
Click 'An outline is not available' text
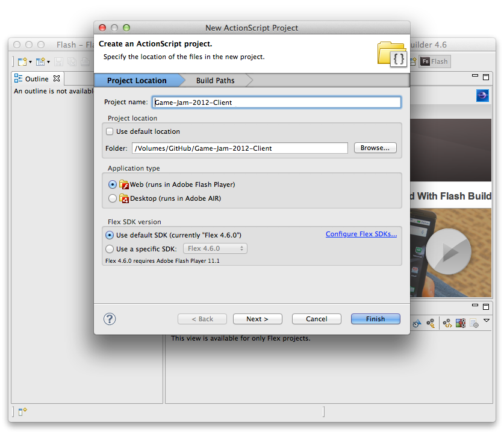pos(54,91)
